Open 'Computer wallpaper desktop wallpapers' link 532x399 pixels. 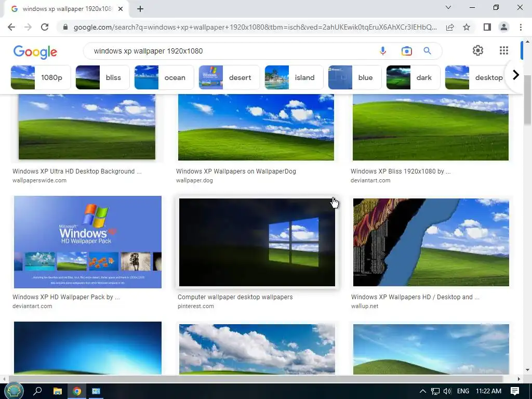(235, 297)
